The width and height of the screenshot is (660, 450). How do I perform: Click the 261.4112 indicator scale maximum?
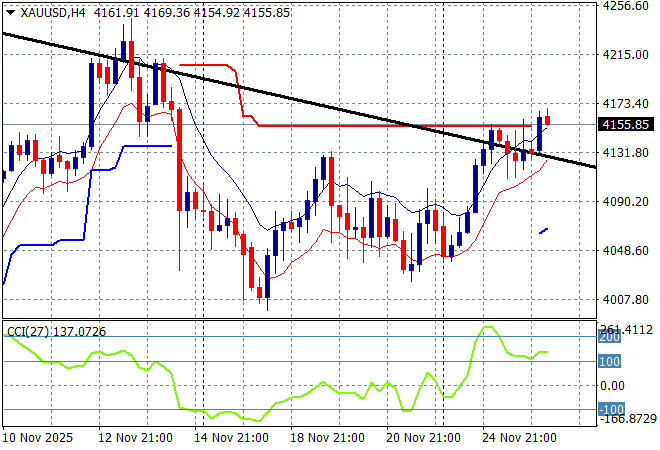coord(627,330)
